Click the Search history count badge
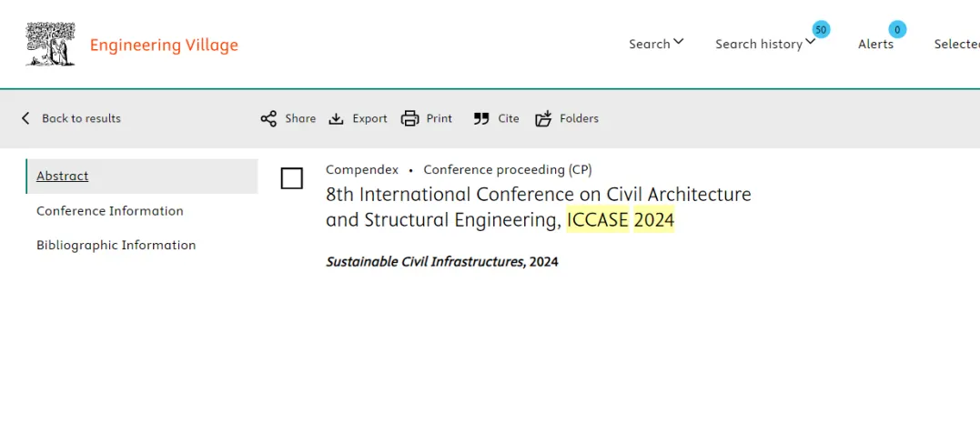Screen dimensions: 980x434 click(821, 30)
